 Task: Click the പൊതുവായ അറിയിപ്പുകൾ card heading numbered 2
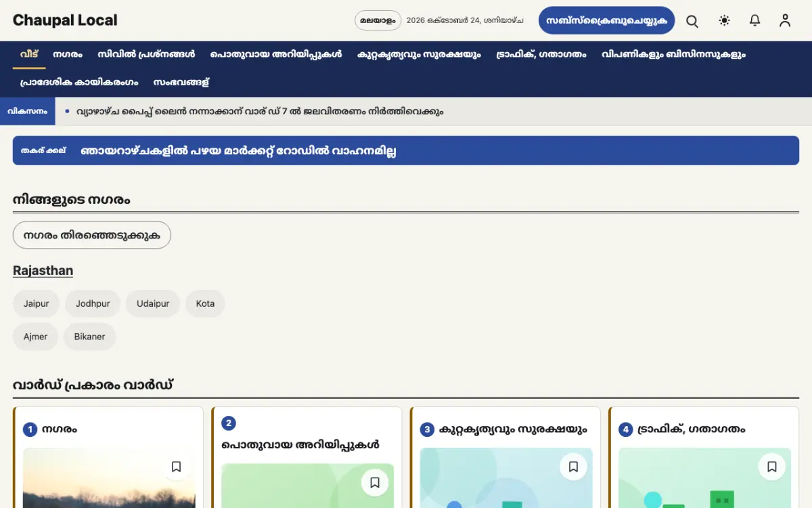(x=300, y=445)
